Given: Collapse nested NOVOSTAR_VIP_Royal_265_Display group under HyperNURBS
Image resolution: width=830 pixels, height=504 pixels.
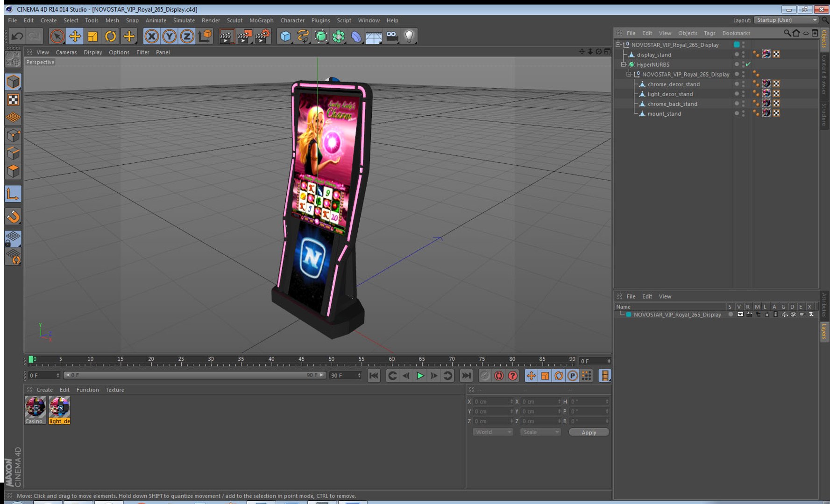Looking at the screenshot, I should [629, 74].
